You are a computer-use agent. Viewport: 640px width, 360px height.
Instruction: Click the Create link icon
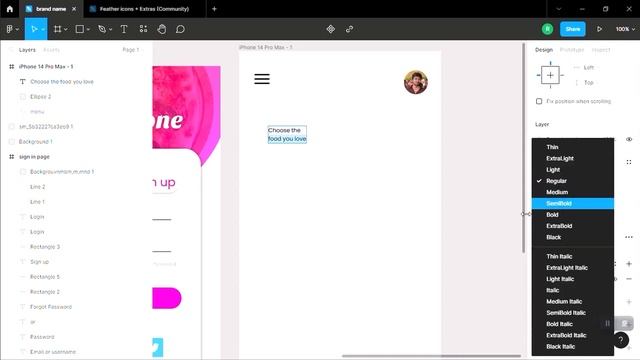tap(349, 29)
